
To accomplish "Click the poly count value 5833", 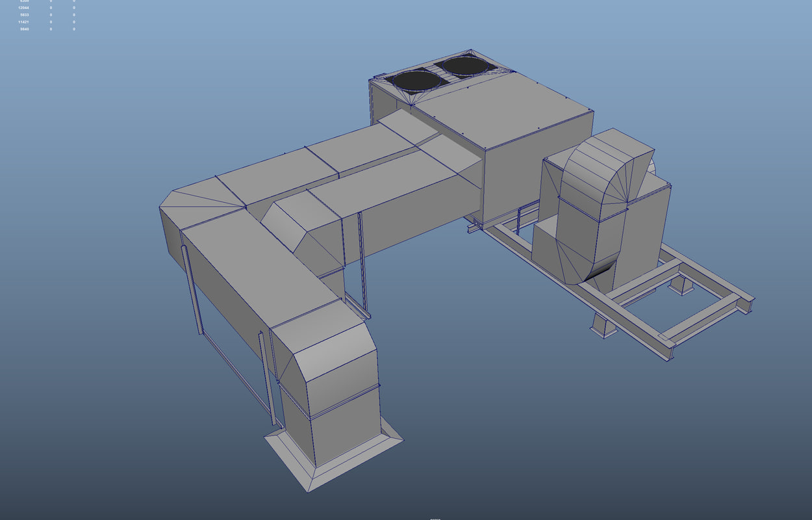I will pos(24,14).
